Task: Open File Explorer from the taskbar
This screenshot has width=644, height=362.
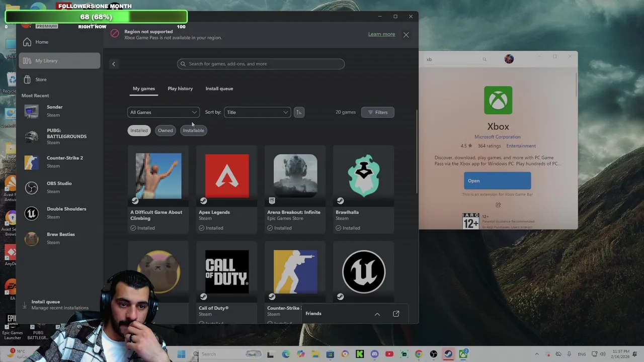Action: (x=315, y=354)
